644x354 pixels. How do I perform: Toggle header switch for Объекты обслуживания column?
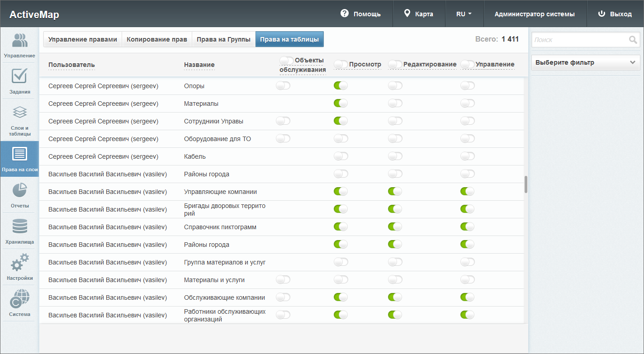[286, 60]
